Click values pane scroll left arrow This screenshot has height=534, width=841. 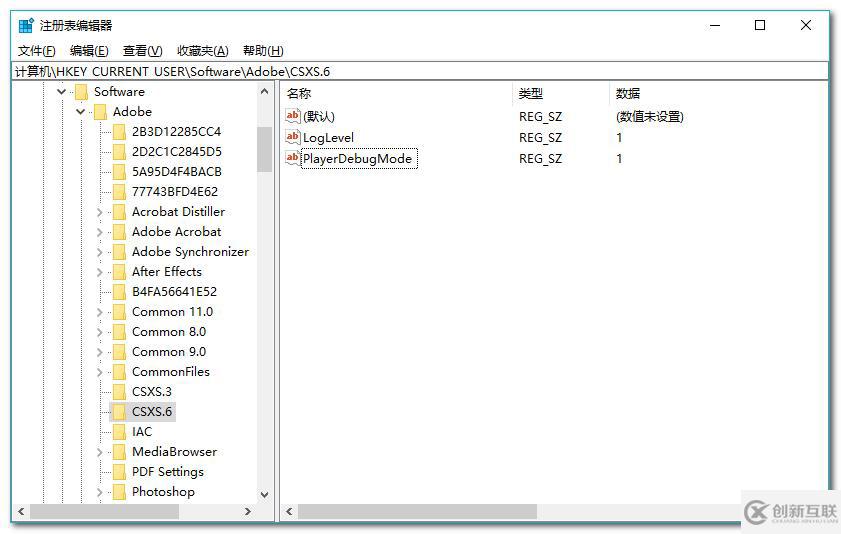(x=289, y=512)
